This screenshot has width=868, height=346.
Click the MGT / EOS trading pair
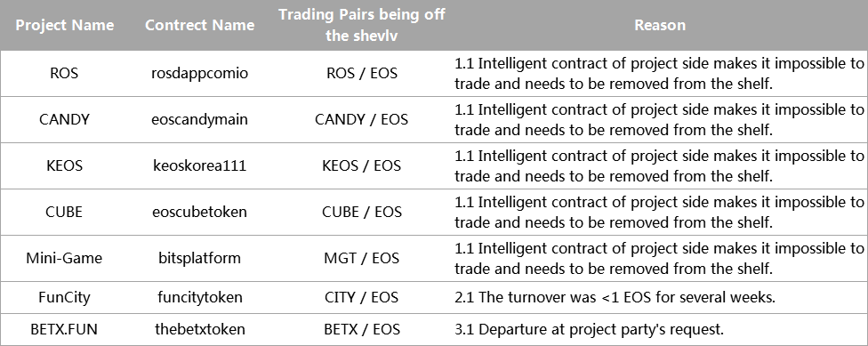[361, 258]
